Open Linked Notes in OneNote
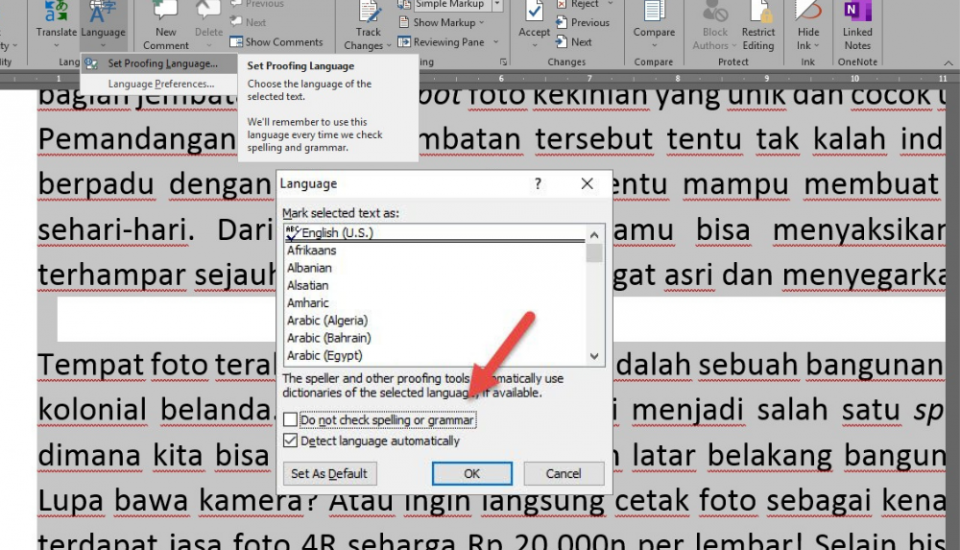Image resolution: width=960 pixels, height=550 pixels. [857, 24]
